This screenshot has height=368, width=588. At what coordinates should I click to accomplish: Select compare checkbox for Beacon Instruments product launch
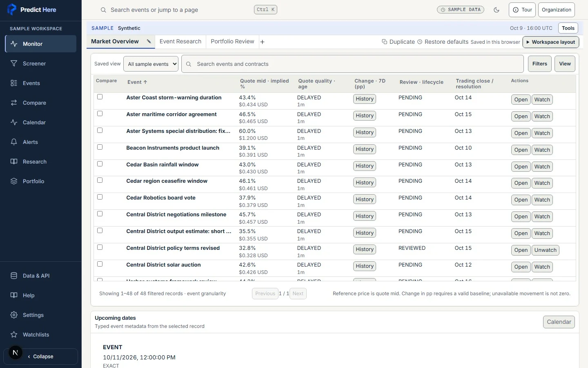(100, 147)
